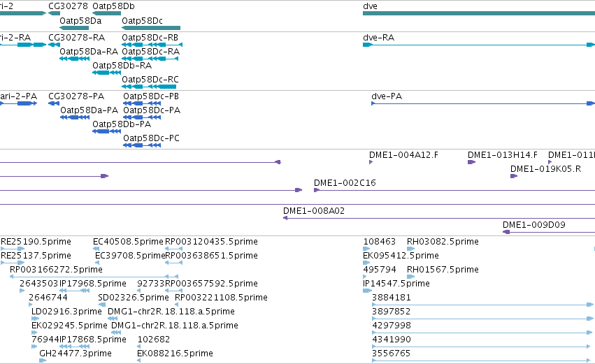Viewport: 595px width, 364px height.
Task: Select the DME1-019K05.R marker
Action: [514, 176]
